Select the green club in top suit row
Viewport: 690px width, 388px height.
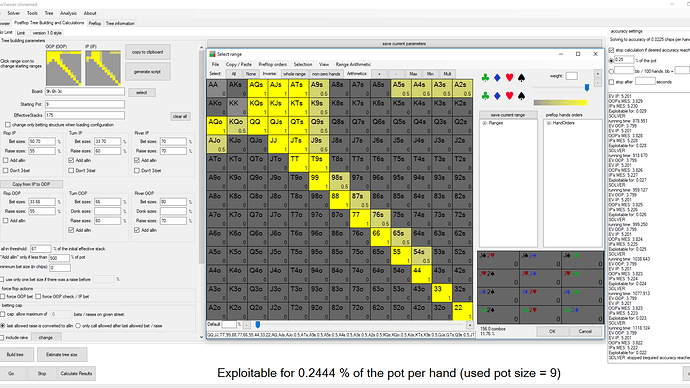click(x=485, y=78)
